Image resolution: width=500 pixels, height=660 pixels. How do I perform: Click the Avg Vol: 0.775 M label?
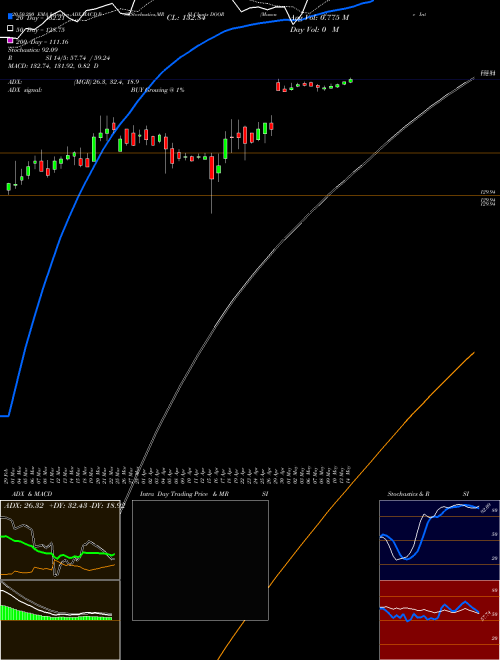pyautogui.click(x=319, y=18)
